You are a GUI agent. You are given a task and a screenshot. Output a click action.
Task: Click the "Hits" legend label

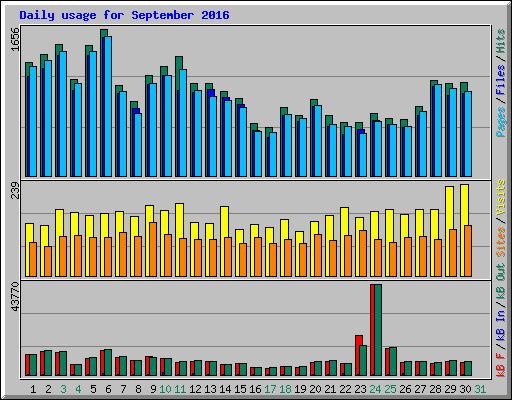coord(501,41)
